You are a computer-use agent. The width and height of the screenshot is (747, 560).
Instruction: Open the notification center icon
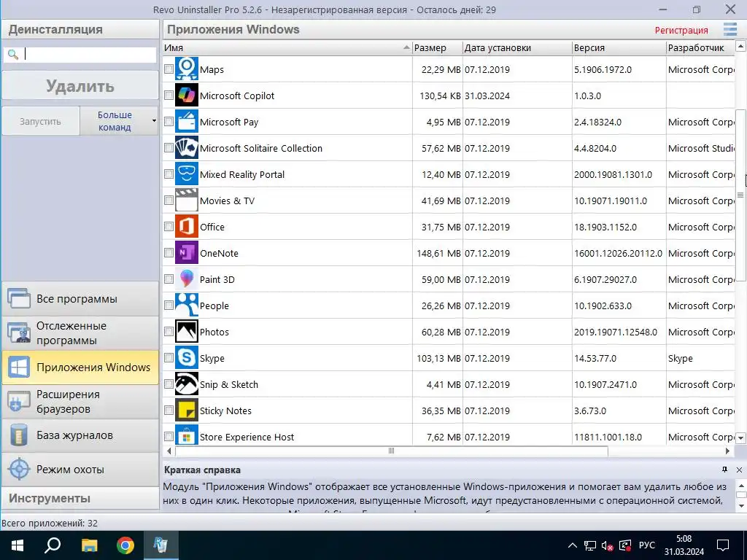tap(723, 545)
